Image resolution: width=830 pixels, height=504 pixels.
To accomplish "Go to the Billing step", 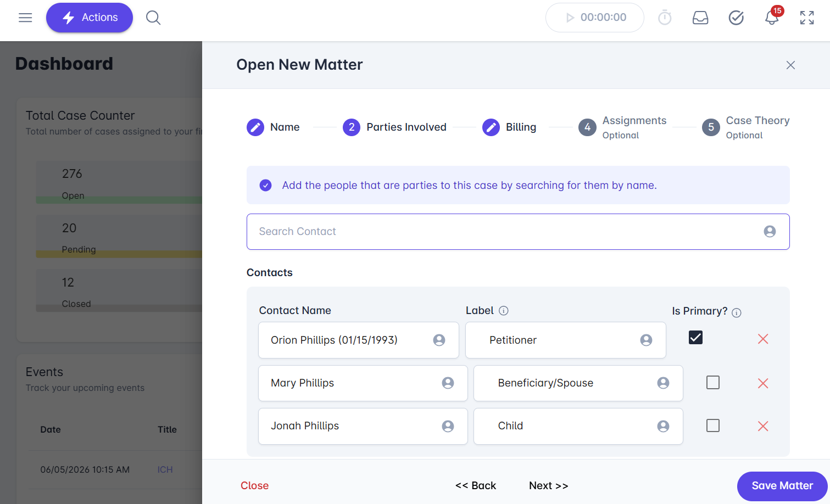I will 509,127.
